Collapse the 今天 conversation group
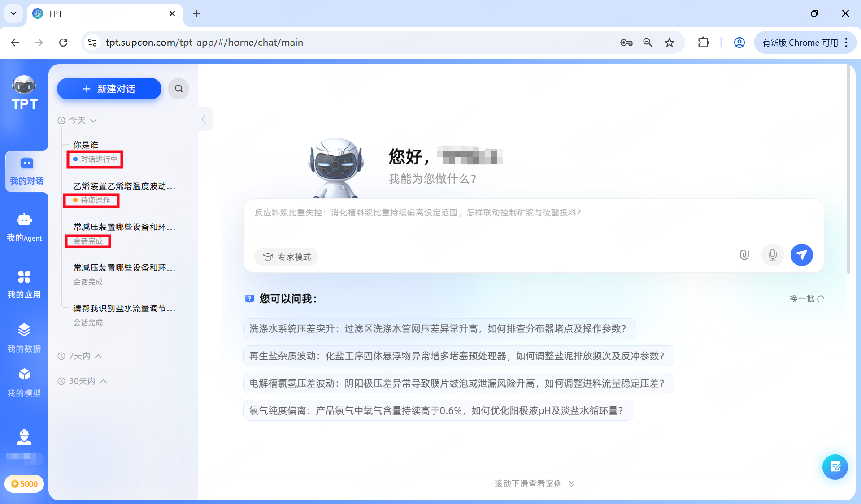The width and height of the screenshot is (861, 504). click(93, 120)
